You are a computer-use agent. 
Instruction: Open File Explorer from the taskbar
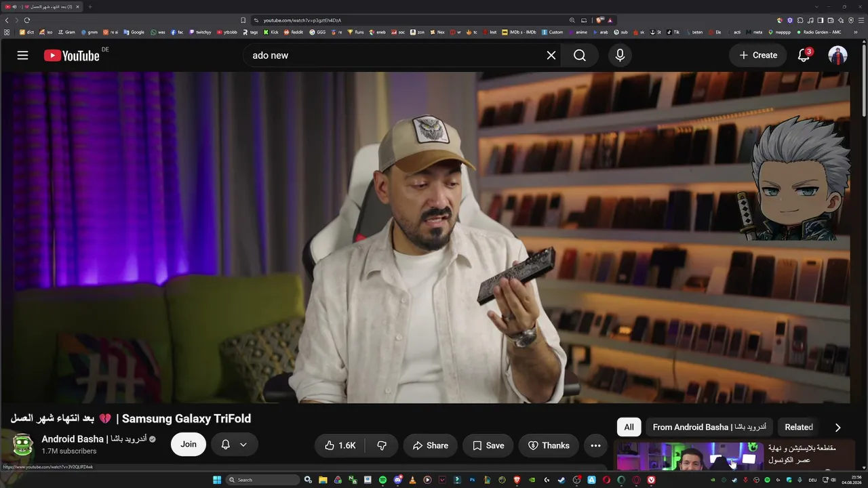tap(323, 480)
